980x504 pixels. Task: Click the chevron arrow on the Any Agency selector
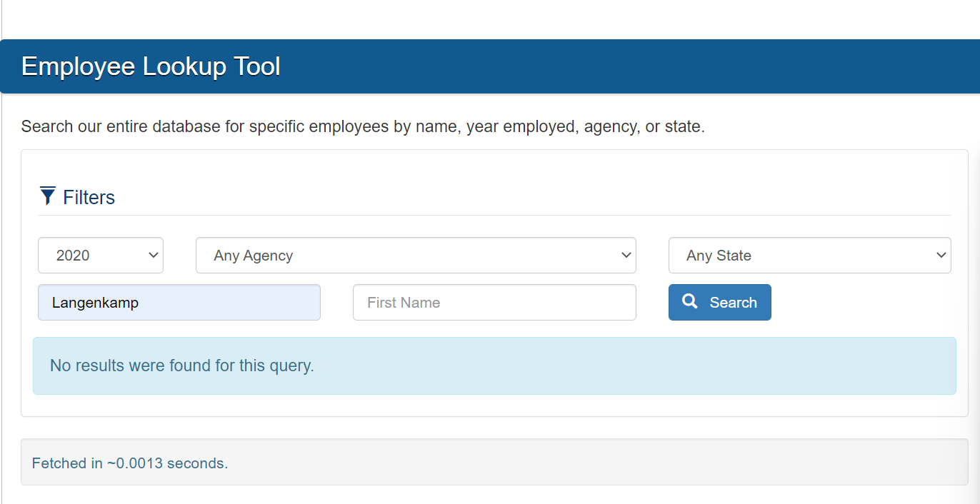[626, 256]
